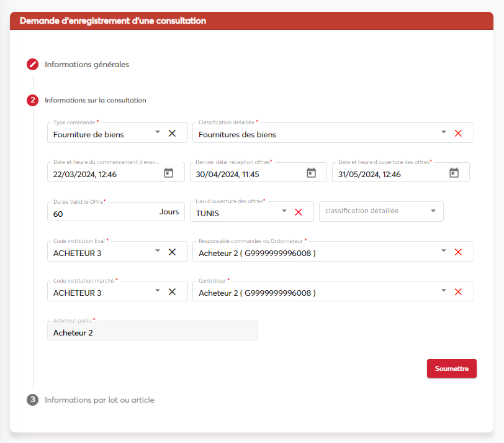Image resolution: width=504 pixels, height=443 pixels.
Task: Clear the Classification détaillée red X
Action: 458,134
